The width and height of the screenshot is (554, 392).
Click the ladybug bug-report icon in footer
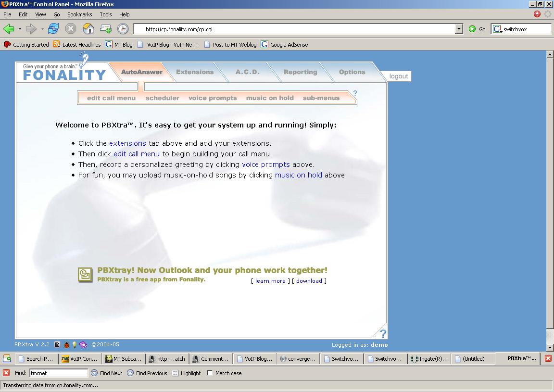(x=67, y=345)
